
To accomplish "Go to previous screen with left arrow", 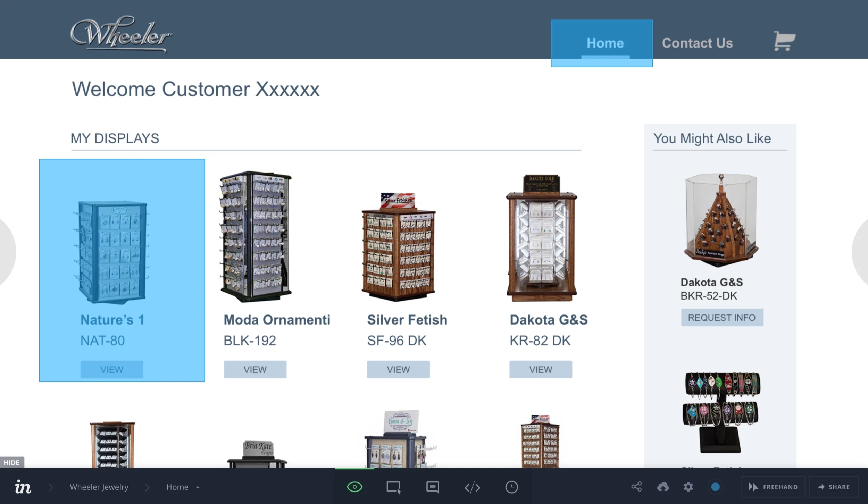I will [7, 252].
